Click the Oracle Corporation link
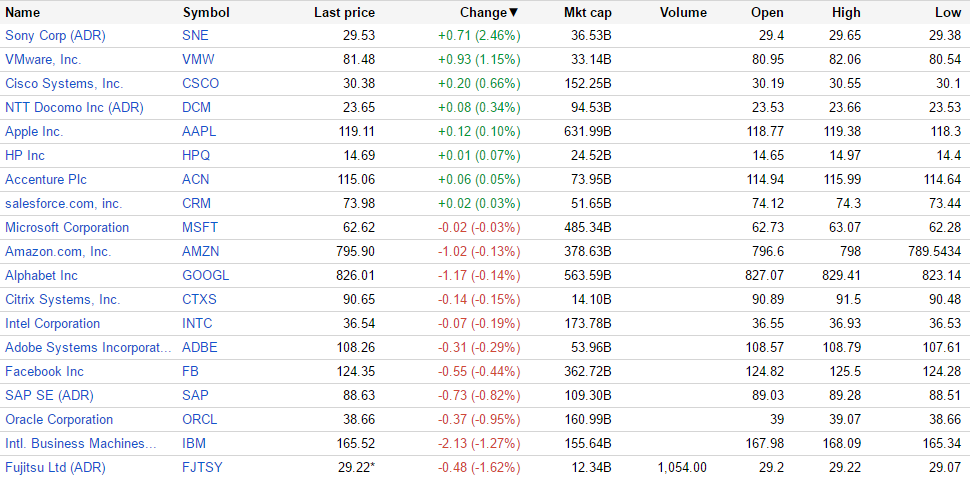The width and height of the screenshot is (970, 478). coord(59,419)
